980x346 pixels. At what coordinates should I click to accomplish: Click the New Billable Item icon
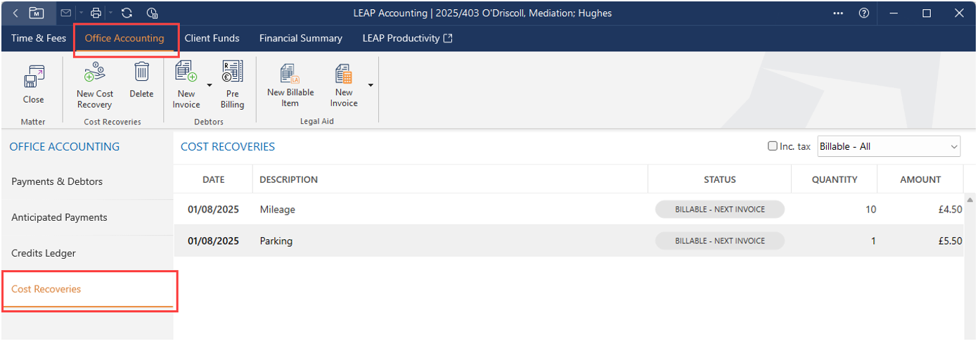coord(290,74)
